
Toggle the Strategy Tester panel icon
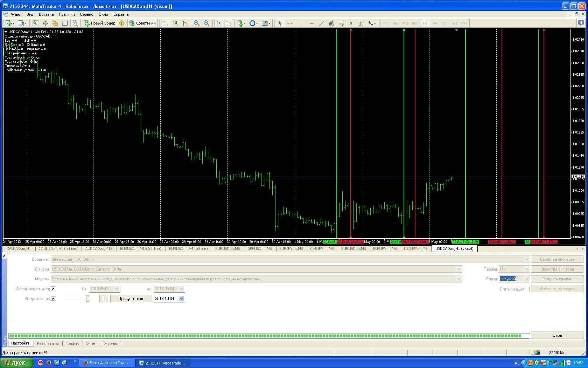point(75,23)
